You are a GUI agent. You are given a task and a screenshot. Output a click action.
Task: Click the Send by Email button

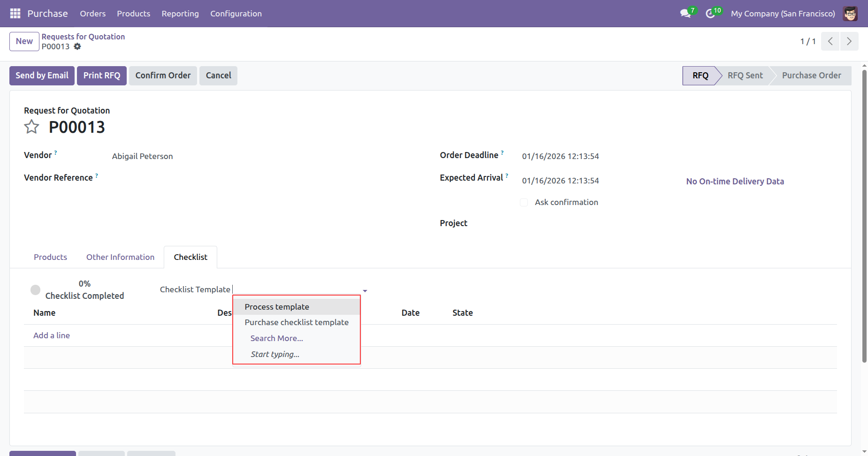42,76
